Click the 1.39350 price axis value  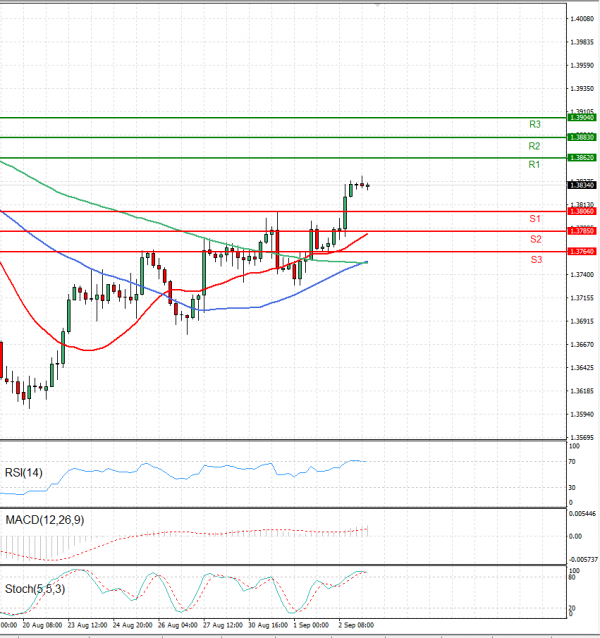(582, 88)
